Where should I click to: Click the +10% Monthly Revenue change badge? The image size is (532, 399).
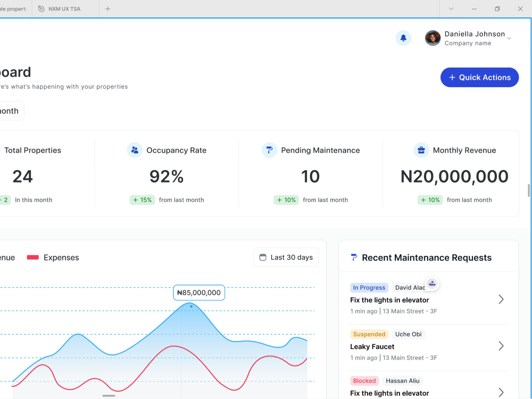[430, 200]
